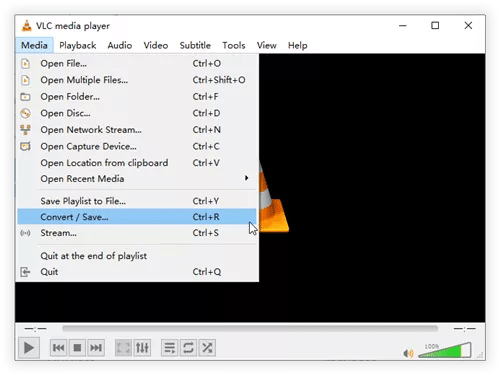
Task: Open the Tools menu
Action: click(x=234, y=45)
